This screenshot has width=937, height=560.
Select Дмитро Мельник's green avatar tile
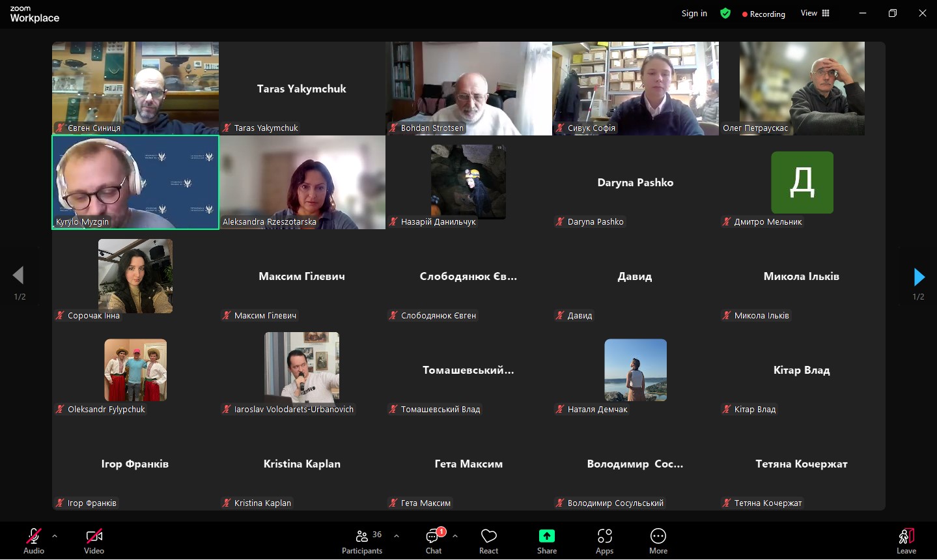click(802, 182)
